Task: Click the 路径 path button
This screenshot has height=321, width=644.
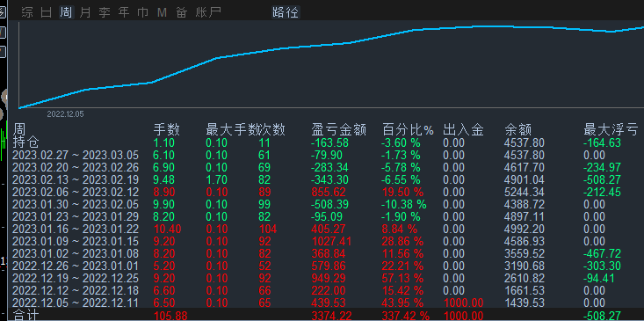Action: 286,12
